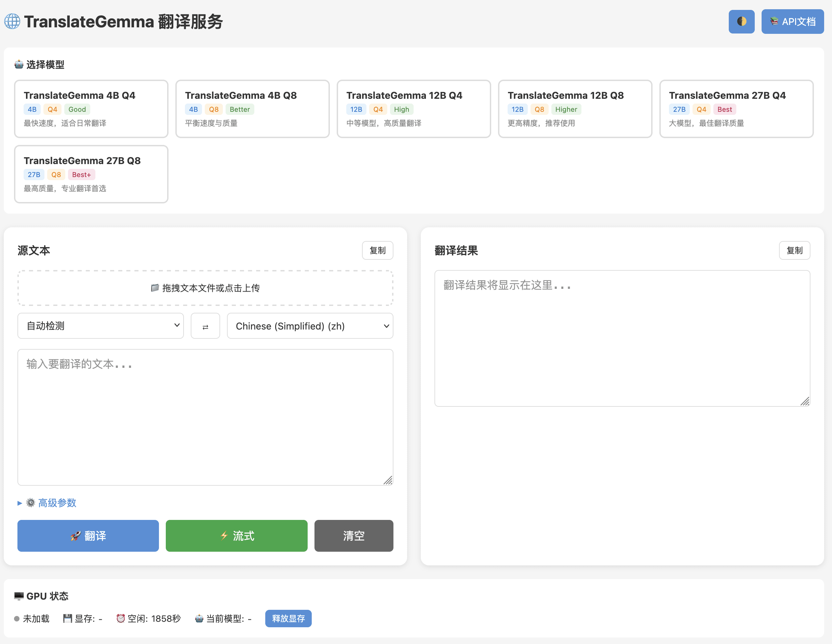
Task: Click the '27B' badge on 27B Q8 card
Action: (34, 175)
